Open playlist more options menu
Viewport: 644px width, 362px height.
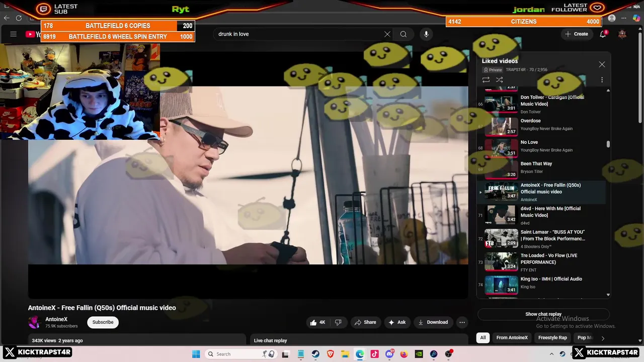click(602, 80)
